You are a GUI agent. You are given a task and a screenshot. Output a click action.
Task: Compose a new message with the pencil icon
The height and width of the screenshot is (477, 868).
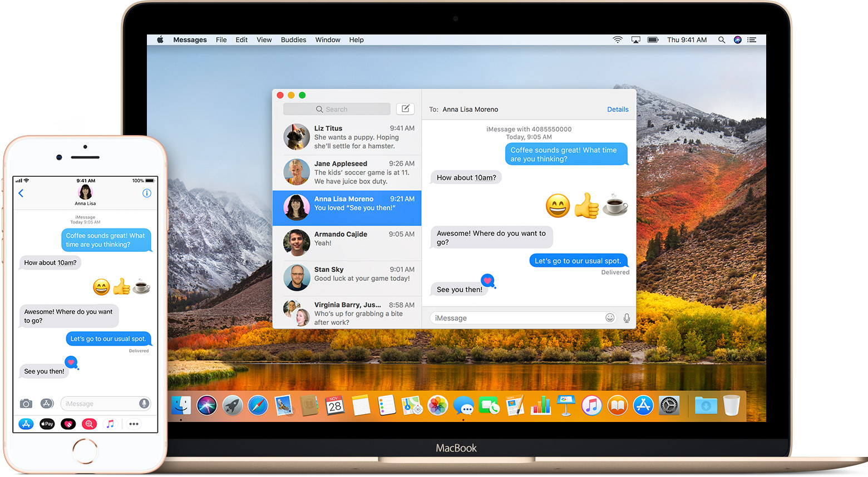tap(405, 108)
